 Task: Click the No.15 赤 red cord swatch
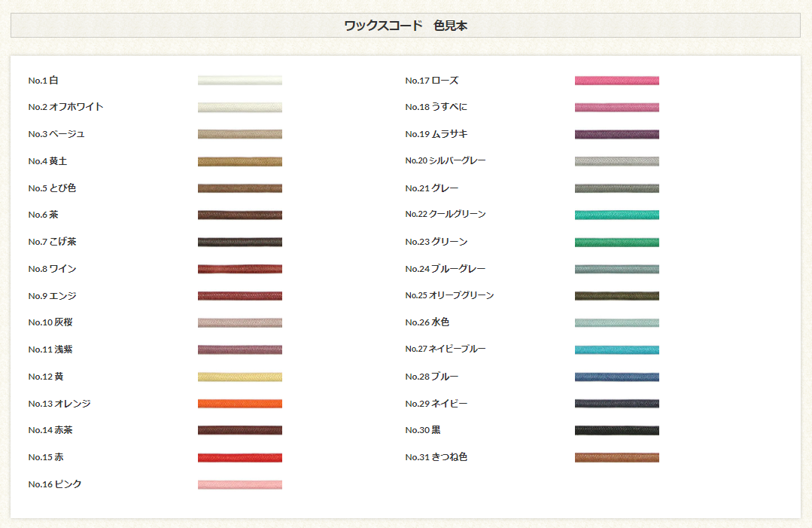point(239,457)
